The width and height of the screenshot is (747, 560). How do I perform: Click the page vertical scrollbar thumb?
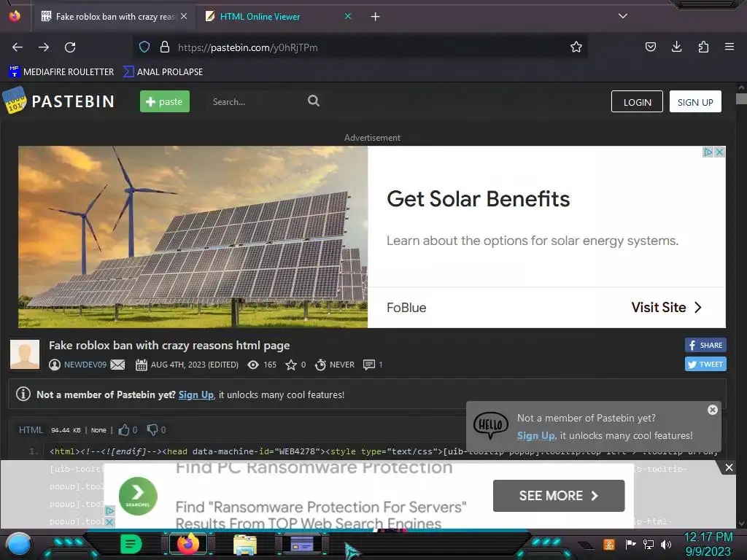click(741, 98)
